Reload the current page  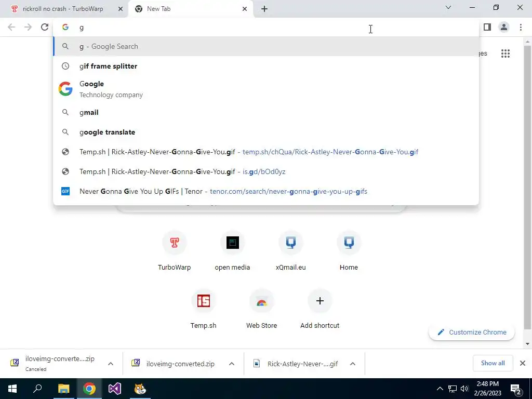pyautogui.click(x=45, y=27)
